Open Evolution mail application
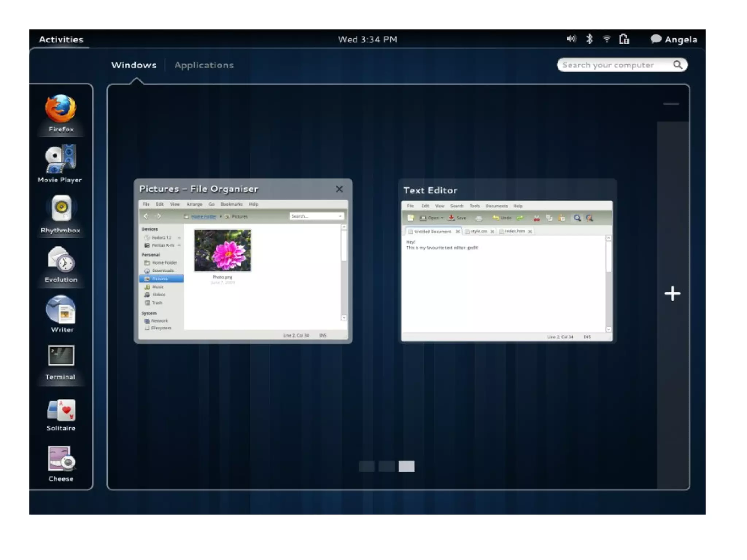This screenshot has width=747, height=560. point(61,260)
